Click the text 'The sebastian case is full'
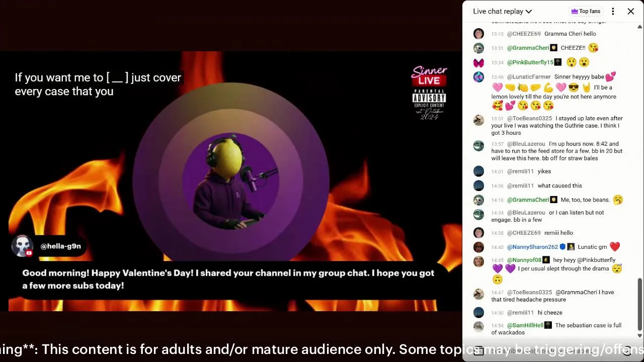The image size is (644, 362). coord(588,325)
